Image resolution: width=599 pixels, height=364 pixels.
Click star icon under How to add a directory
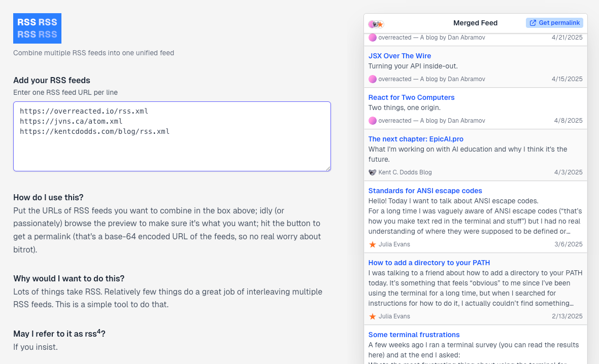coord(373,316)
